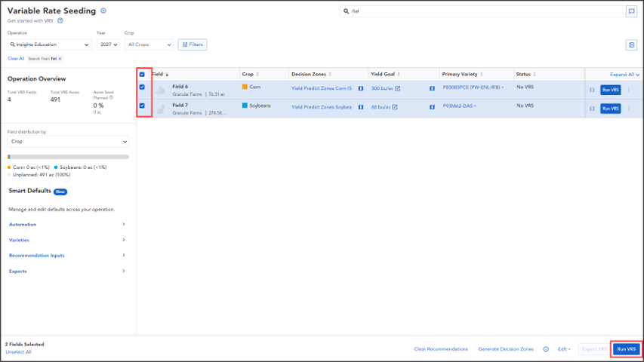Click Unselect All in the footer
The width and height of the screenshot is (644, 362).
18,352
